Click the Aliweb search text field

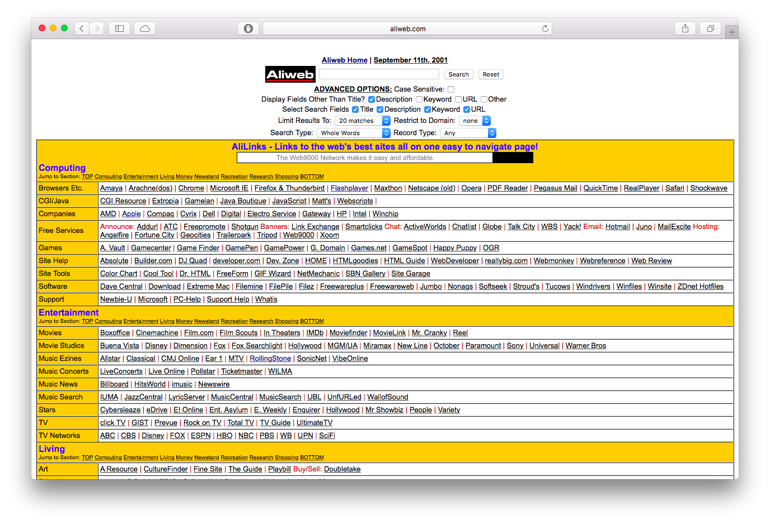tap(379, 74)
